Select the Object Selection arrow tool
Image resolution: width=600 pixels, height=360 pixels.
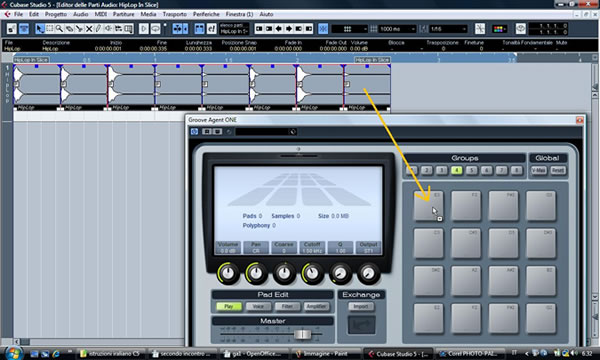tap(40, 29)
